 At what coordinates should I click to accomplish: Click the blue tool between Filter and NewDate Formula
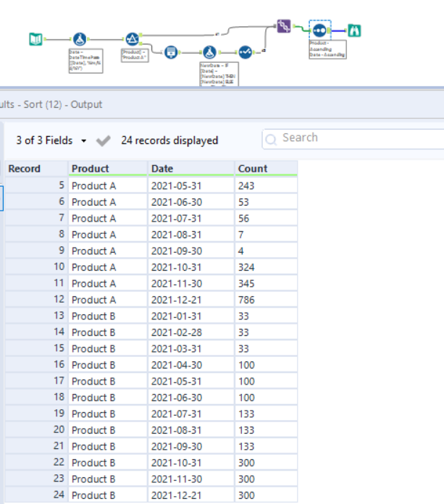[171, 52]
